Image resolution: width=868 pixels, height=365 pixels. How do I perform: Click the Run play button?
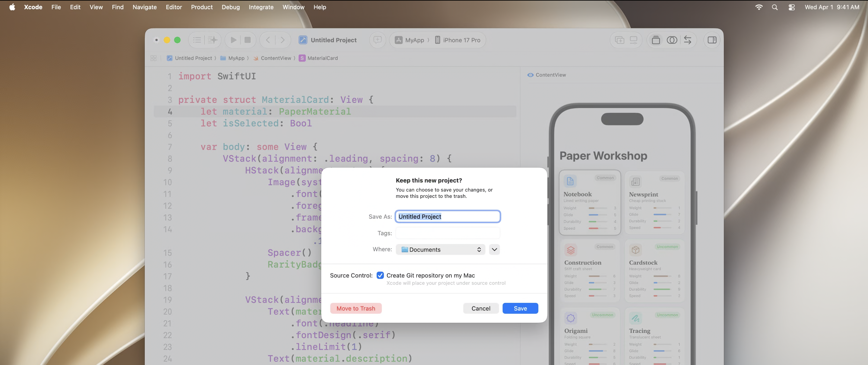coord(233,40)
